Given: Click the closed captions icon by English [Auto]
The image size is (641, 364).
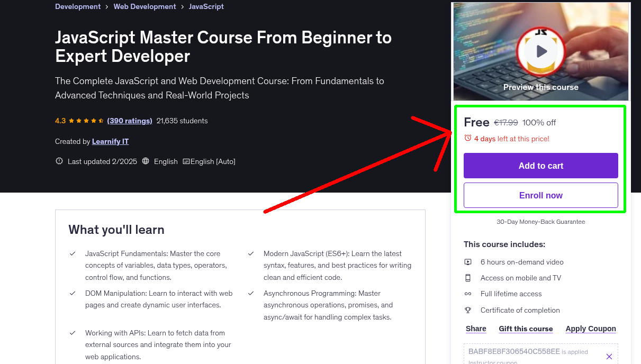Looking at the screenshot, I should [x=186, y=161].
